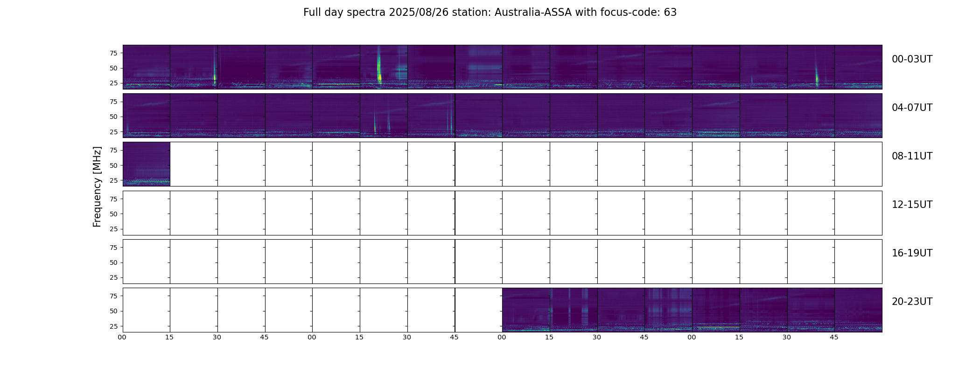Click the twin-burst panel after 05:15 in 04-07UT row
The image size is (980, 373).
[x=384, y=115]
